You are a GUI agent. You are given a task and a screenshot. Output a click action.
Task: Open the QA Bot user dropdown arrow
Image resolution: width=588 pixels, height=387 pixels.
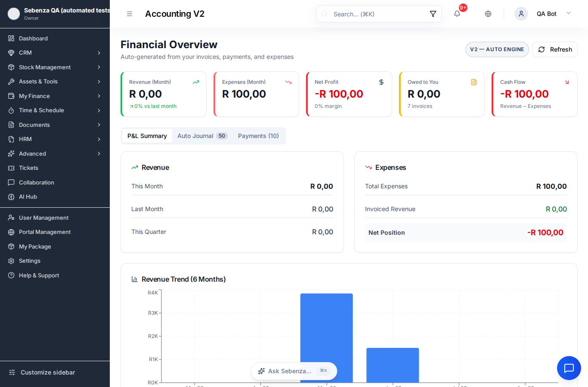569,13
